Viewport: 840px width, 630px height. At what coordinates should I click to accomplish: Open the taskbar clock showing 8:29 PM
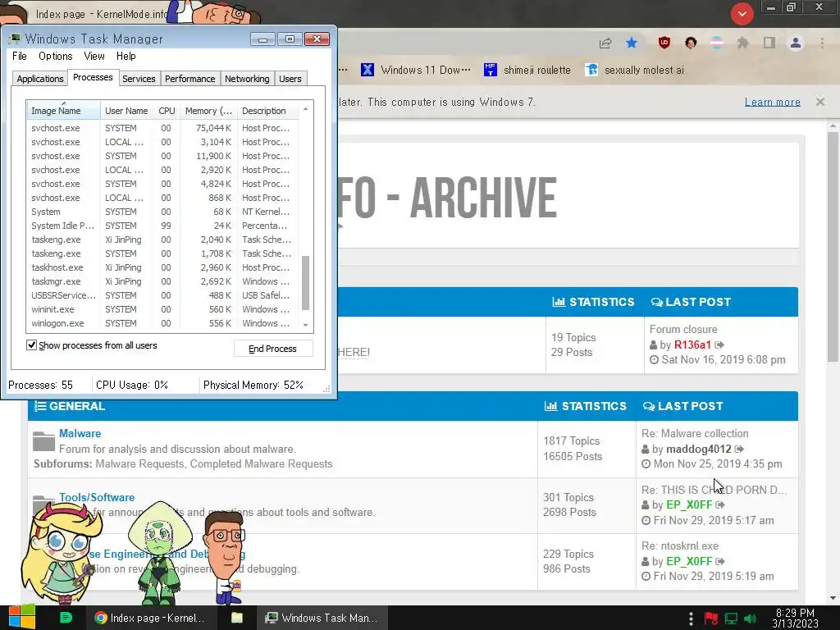click(x=795, y=618)
